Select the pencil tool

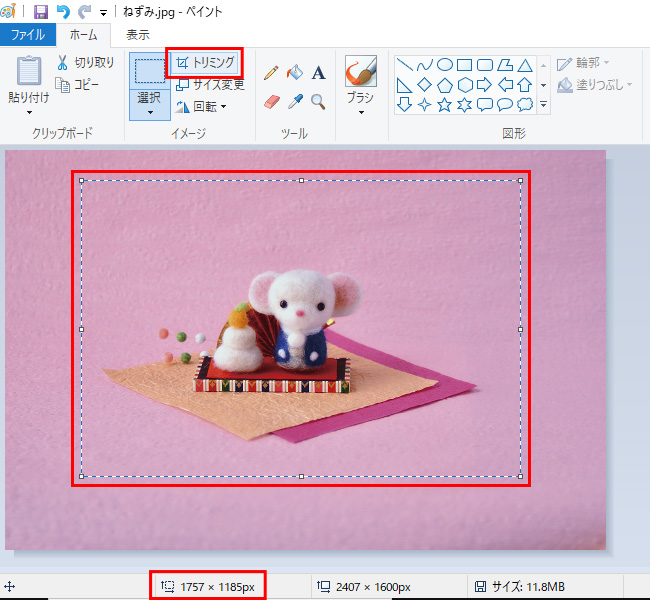(x=270, y=73)
